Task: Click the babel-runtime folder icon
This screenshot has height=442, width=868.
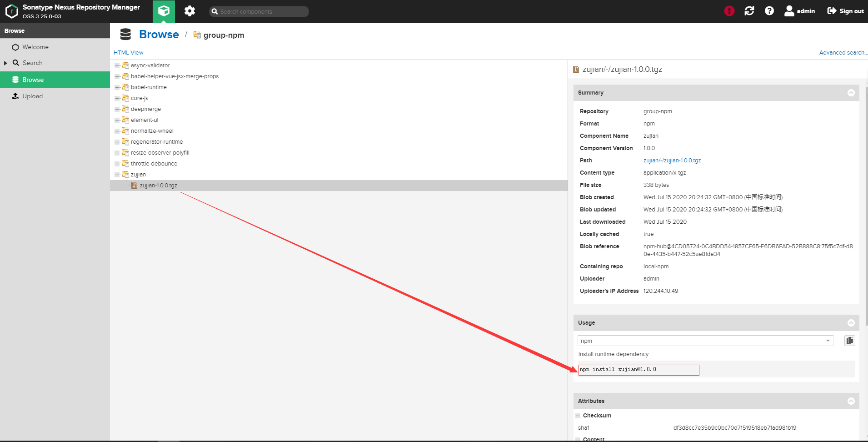Action: (125, 87)
